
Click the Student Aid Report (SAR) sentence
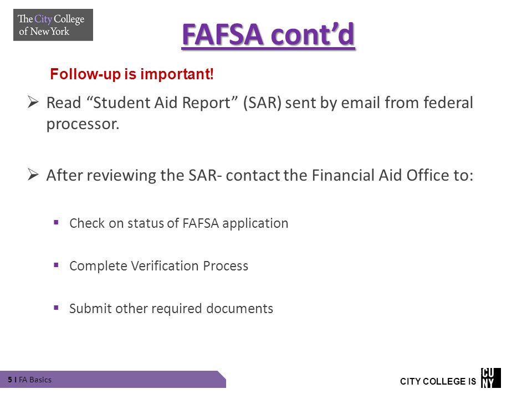click(259, 113)
